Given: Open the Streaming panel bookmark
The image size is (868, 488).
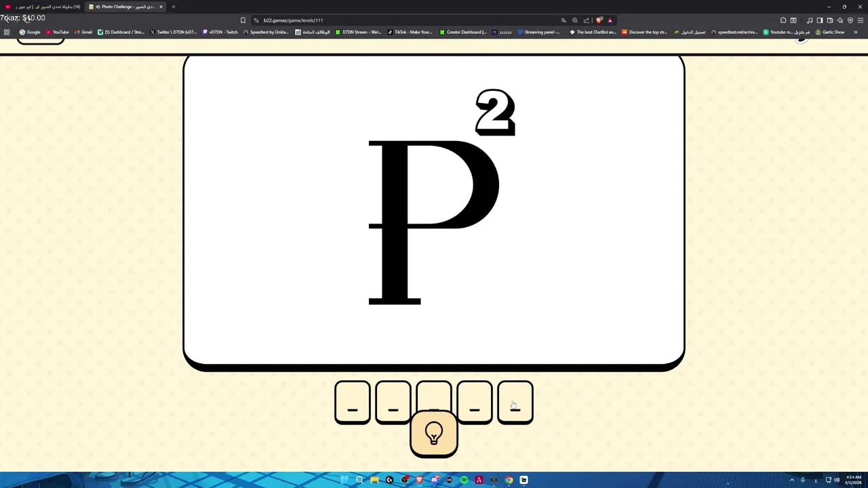Looking at the screenshot, I should click(x=539, y=32).
